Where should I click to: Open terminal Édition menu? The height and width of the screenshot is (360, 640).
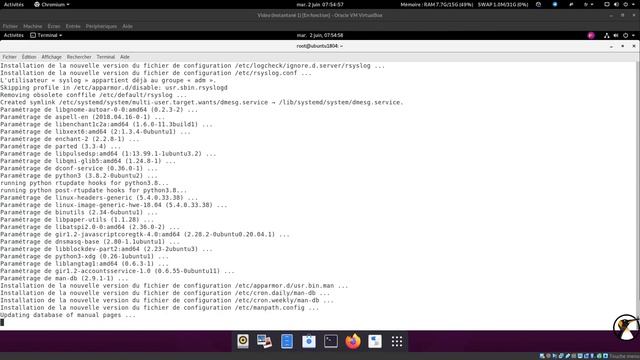(29, 57)
